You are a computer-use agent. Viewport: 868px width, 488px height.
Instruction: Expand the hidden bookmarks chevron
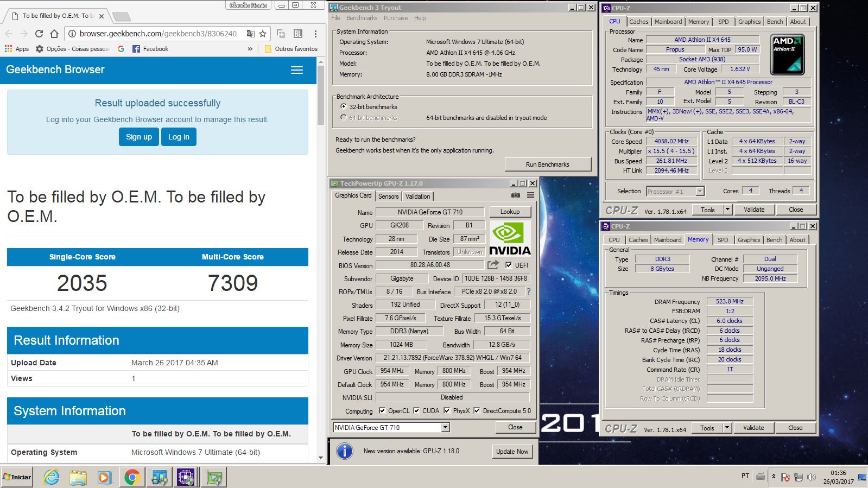[x=250, y=49]
